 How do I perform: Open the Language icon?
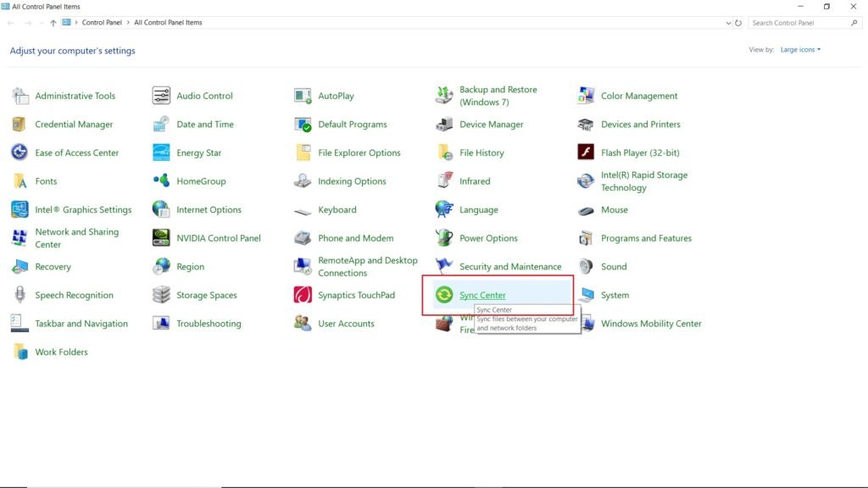click(444, 209)
